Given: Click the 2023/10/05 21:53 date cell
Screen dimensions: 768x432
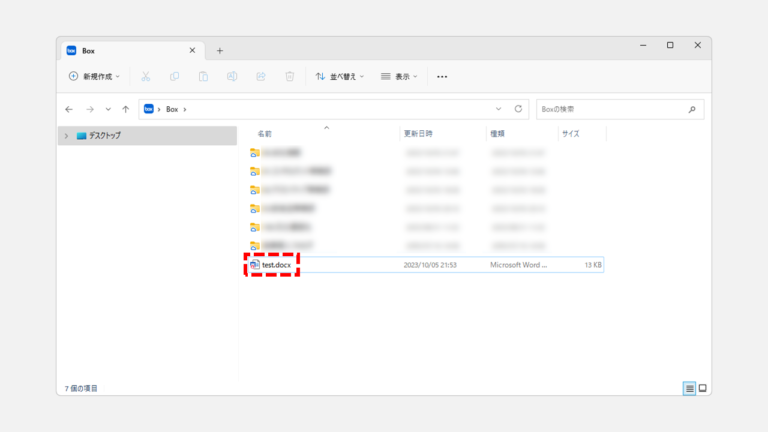Looking at the screenshot, I should pos(430,265).
